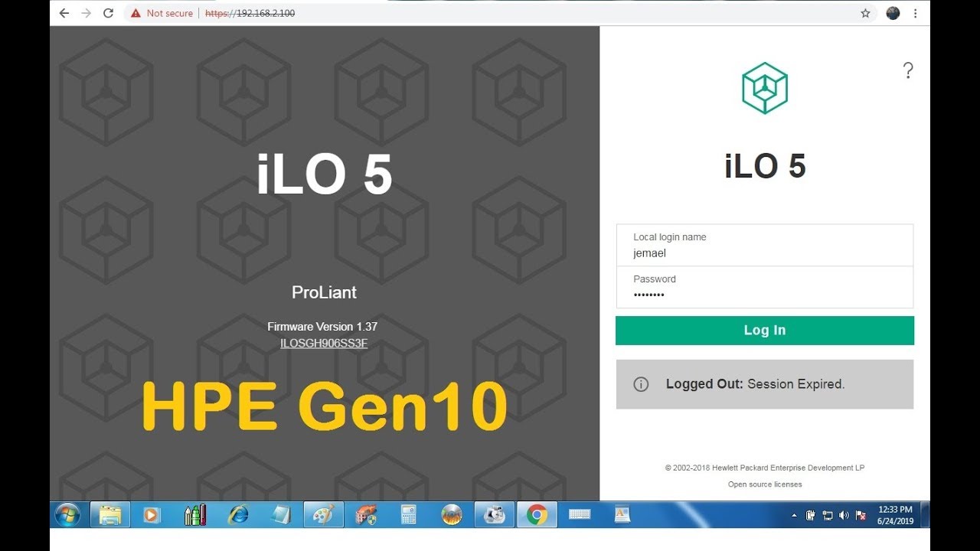980x551 pixels.
Task: Click the Chrome profile avatar icon
Action: (x=893, y=13)
